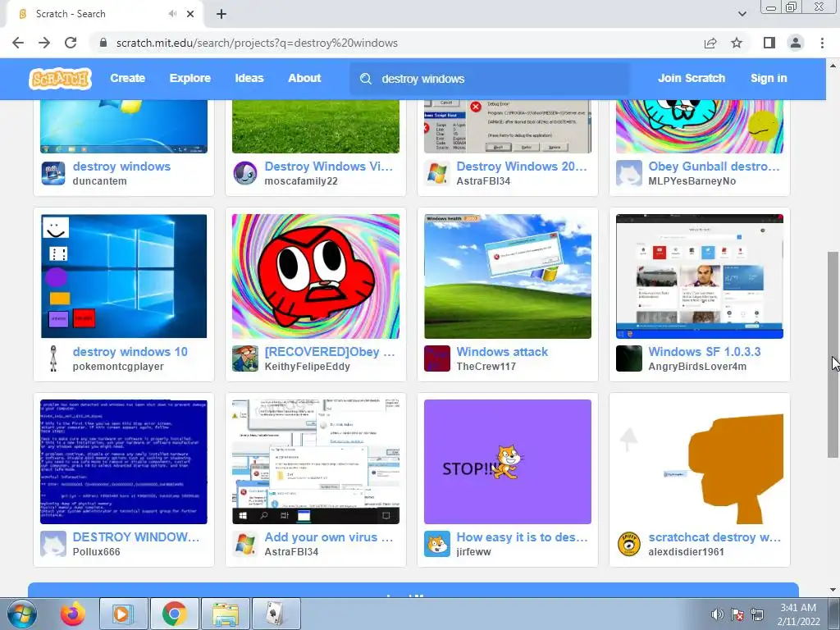Open Chrome's three-dot menu
This screenshot has width=840, height=630.
[822, 43]
